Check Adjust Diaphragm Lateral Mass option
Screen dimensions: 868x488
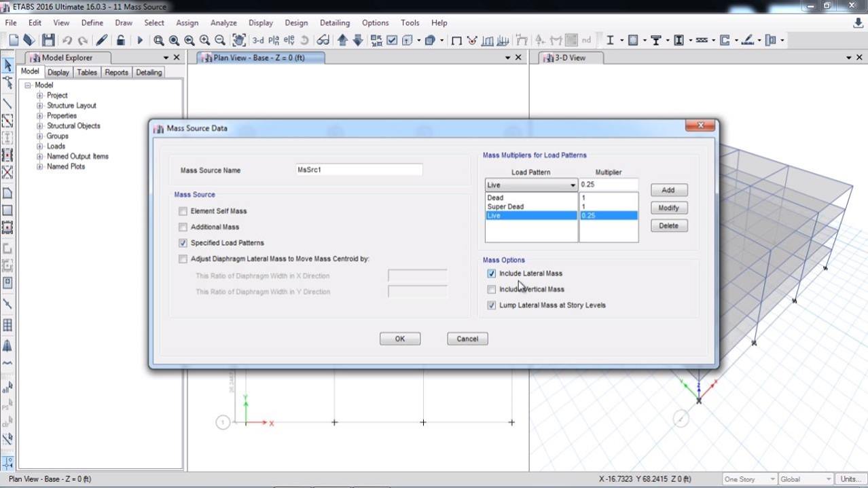183,259
